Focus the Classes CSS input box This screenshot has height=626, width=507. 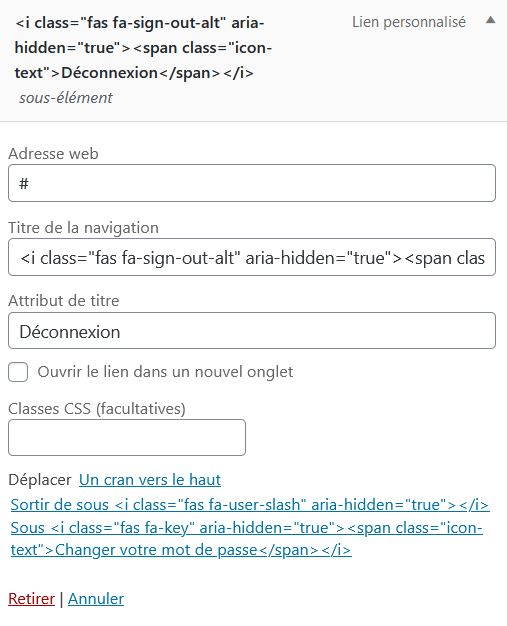(x=127, y=438)
